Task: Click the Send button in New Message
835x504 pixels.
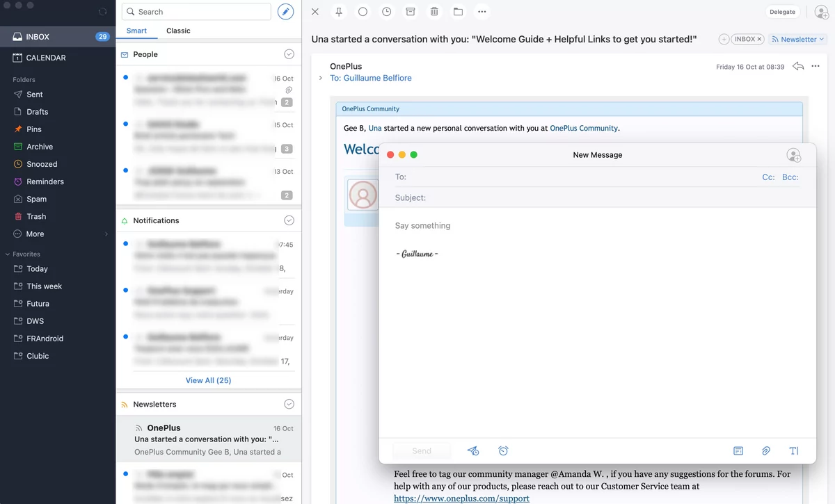Action: (x=422, y=451)
